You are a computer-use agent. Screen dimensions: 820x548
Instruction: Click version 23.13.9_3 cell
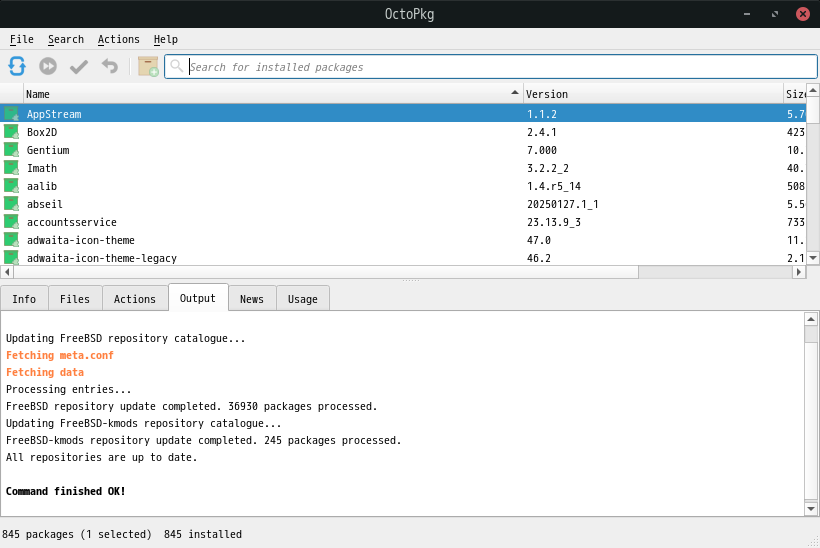pos(554,222)
